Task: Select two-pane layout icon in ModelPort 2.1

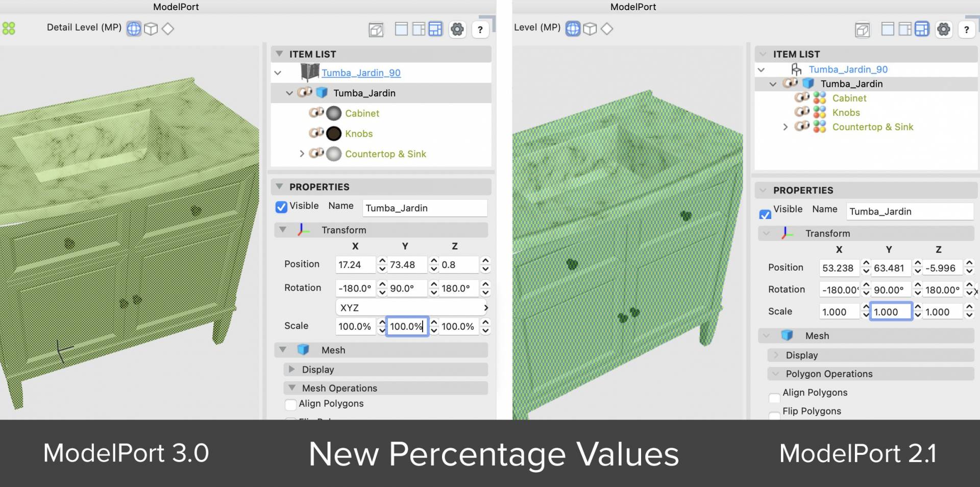Action: point(905,29)
